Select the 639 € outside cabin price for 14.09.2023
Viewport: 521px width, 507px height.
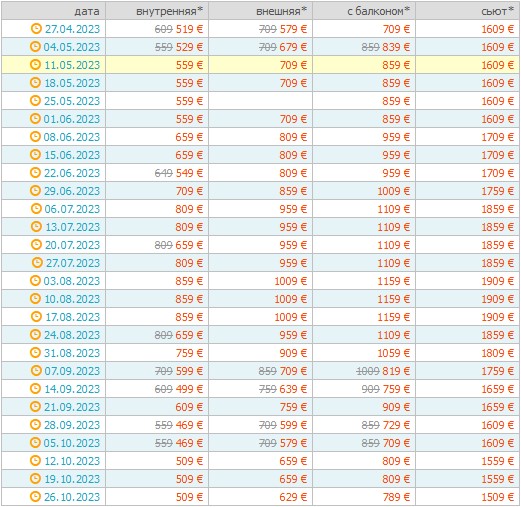pos(293,389)
